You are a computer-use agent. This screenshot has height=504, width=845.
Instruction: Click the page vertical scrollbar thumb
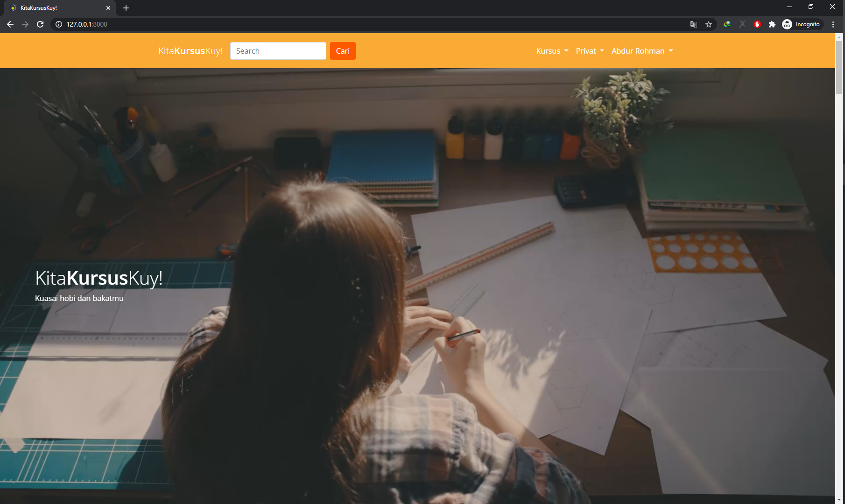click(x=839, y=68)
